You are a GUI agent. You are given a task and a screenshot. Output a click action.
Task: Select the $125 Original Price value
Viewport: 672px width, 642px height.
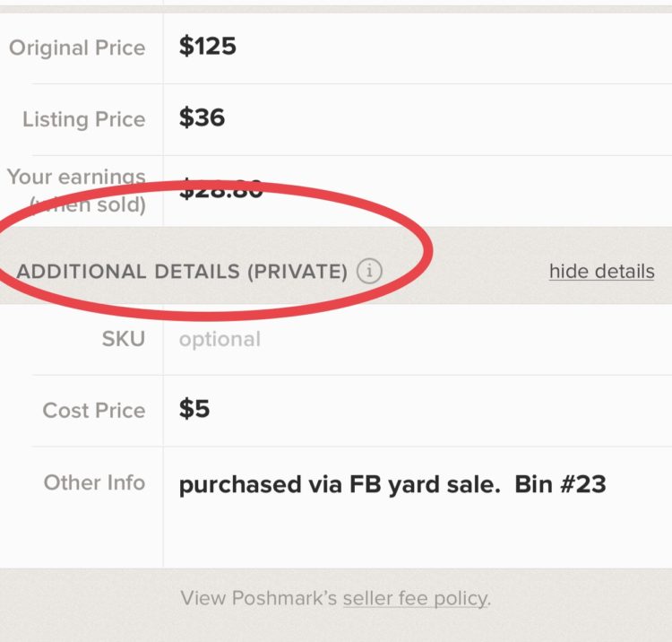[x=208, y=46]
